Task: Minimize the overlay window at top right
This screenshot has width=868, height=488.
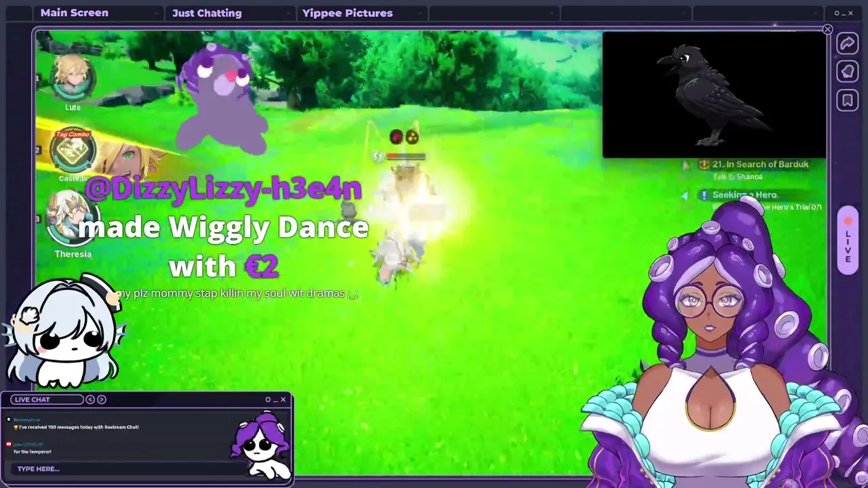Action: pyautogui.click(x=844, y=14)
